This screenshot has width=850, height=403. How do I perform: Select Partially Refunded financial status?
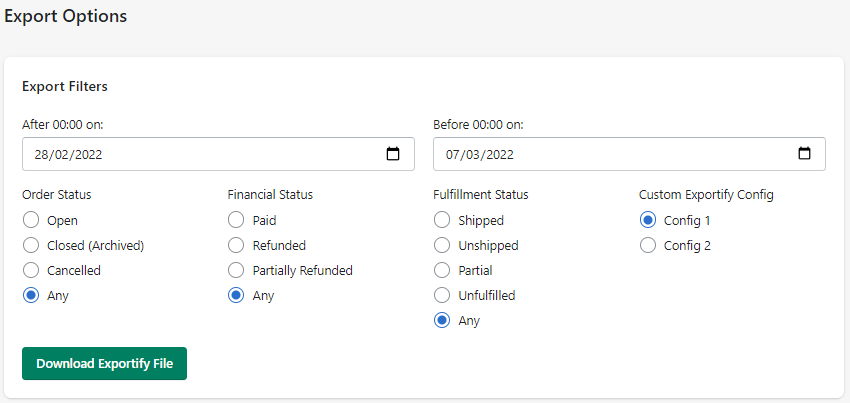pyautogui.click(x=236, y=270)
